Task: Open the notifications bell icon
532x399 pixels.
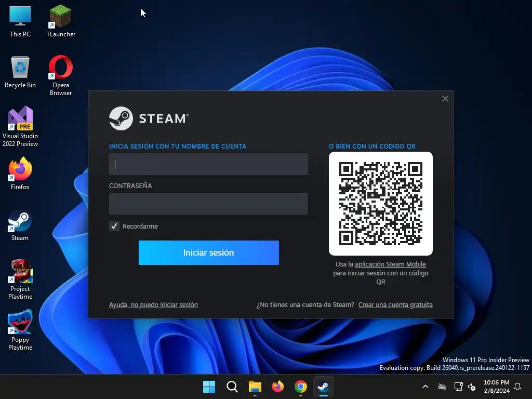Action: [x=518, y=387]
